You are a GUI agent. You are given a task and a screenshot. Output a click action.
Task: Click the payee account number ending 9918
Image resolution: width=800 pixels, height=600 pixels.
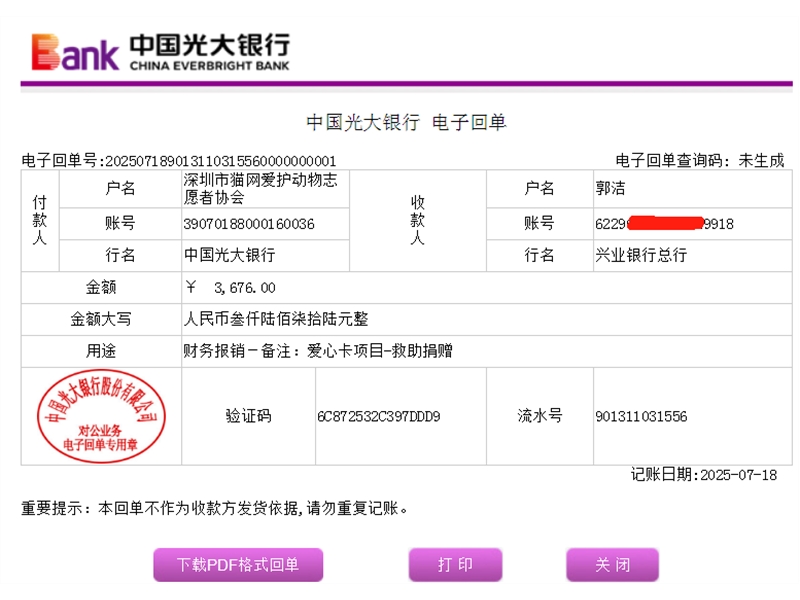pos(664,224)
